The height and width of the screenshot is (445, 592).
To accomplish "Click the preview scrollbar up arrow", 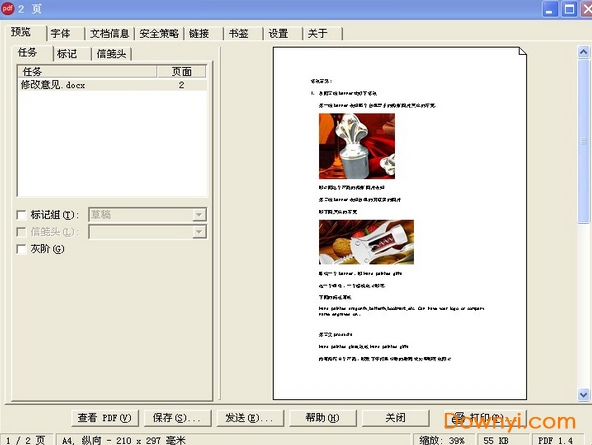I will coord(583,52).
